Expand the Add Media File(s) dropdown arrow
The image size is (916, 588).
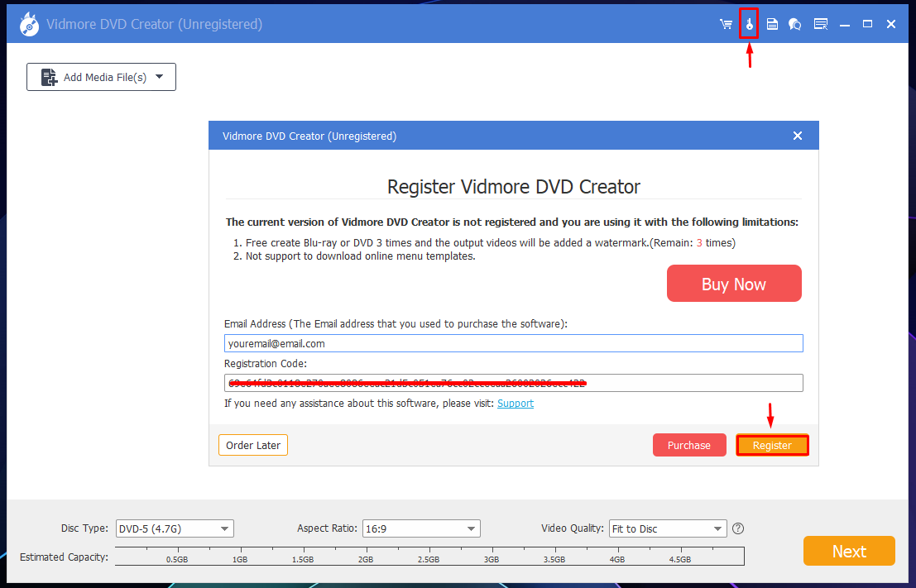click(x=160, y=76)
